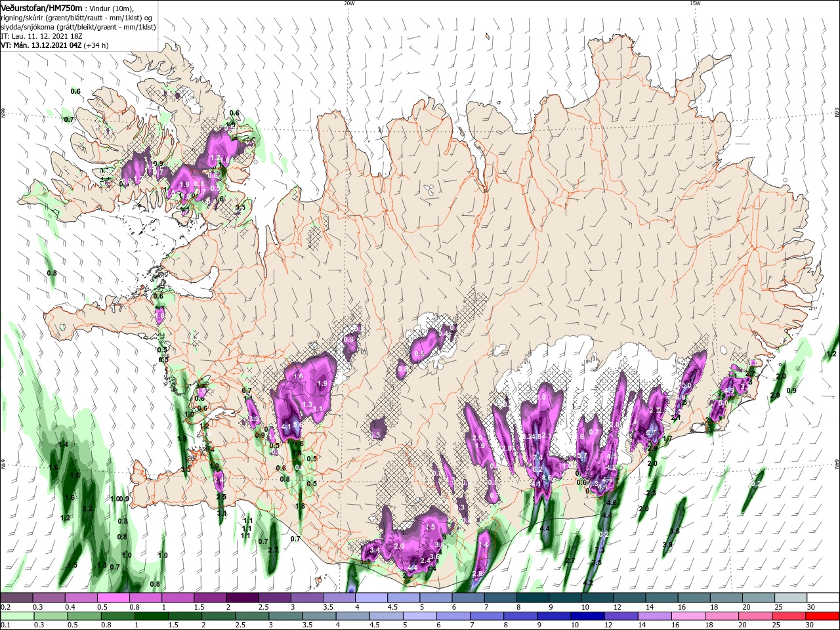Click the '2.7' rain value off the south coast

(570, 560)
